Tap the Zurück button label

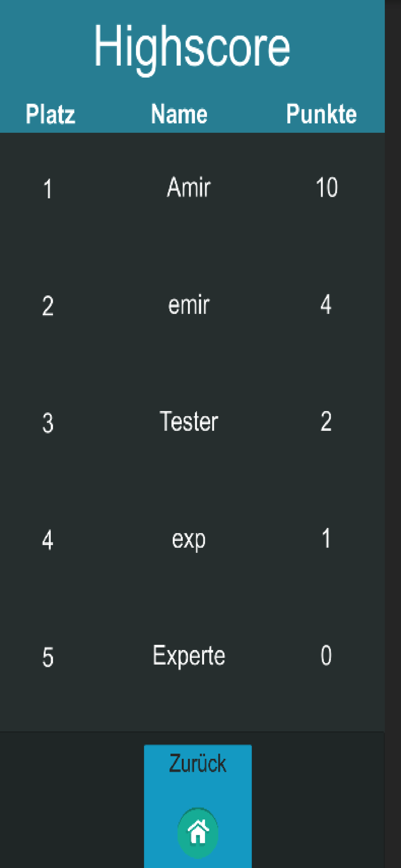[198, 763]
